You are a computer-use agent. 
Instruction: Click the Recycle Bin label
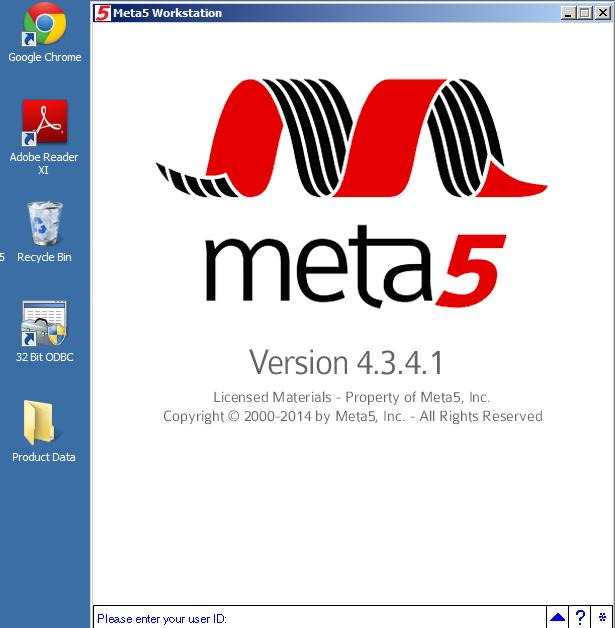click(44, 257)
